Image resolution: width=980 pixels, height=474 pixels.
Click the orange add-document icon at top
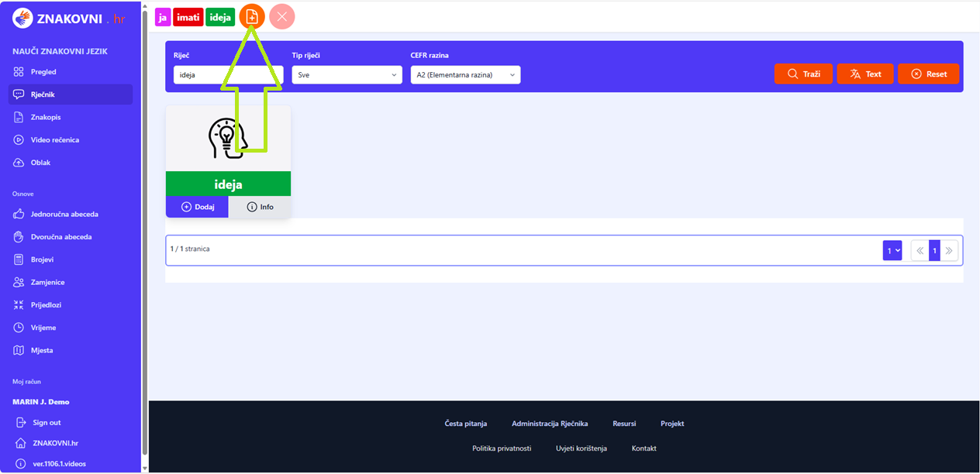click(x=252, y=16)
